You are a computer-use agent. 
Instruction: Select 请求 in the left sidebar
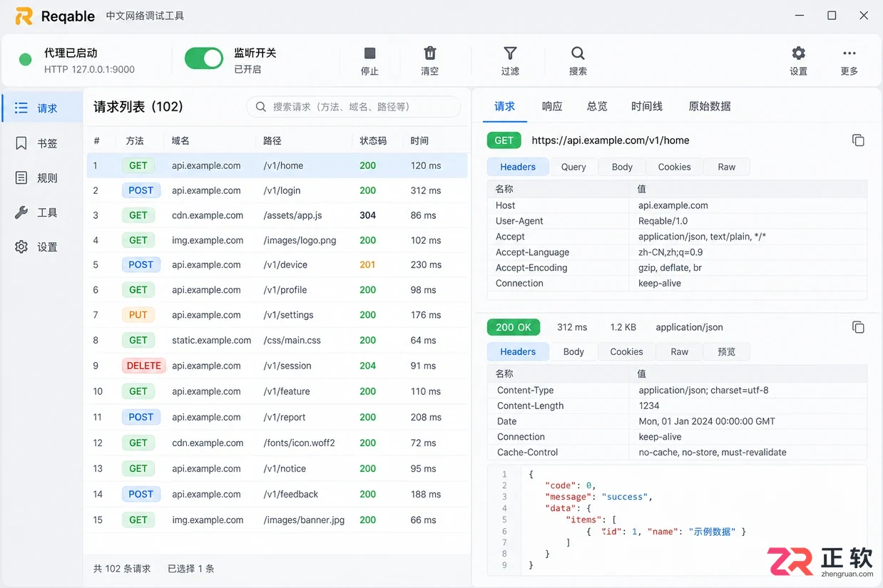click(x=42, y=108)
